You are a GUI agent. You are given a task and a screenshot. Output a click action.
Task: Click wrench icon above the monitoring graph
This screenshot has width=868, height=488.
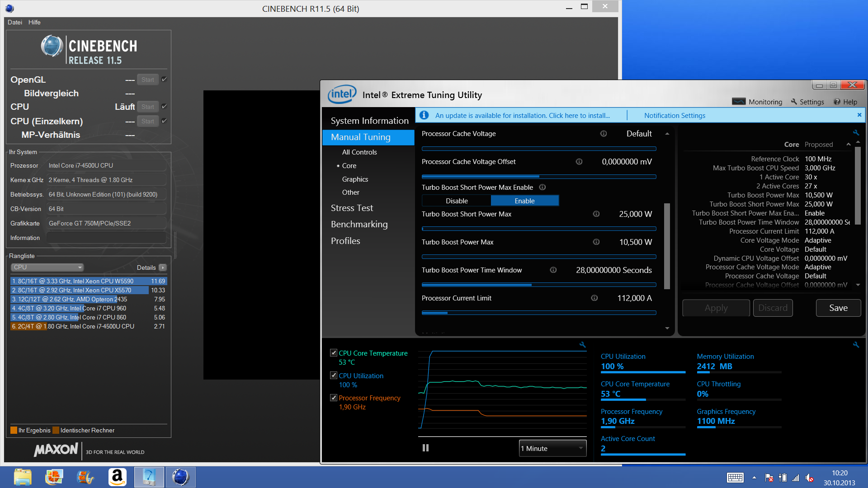pos(582,345)
